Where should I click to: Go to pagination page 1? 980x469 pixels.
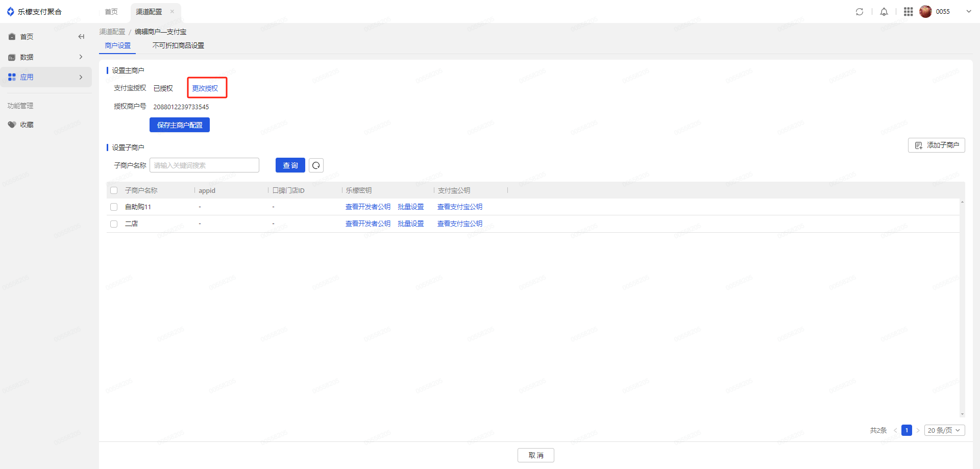pyautogui.click(x=906, y=430)
